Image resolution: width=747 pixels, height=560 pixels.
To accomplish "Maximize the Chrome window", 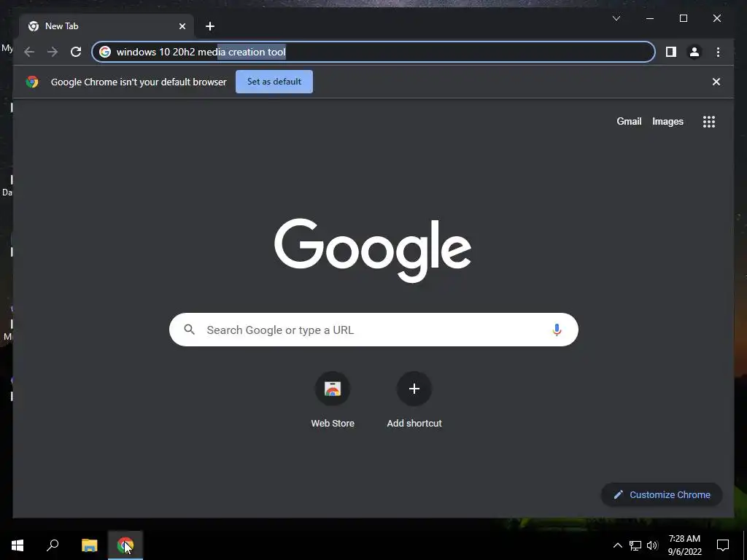I will 683,18.
